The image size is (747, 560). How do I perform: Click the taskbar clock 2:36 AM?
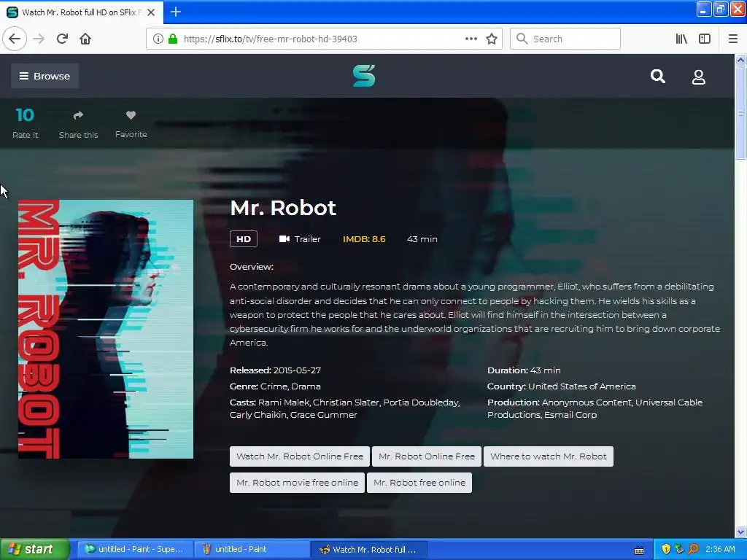point(720,550)
